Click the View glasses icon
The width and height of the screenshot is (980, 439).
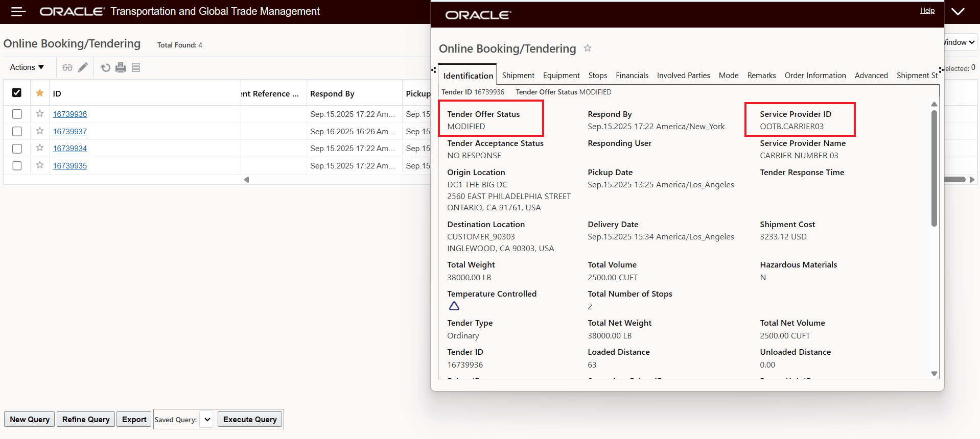(67, 67)
